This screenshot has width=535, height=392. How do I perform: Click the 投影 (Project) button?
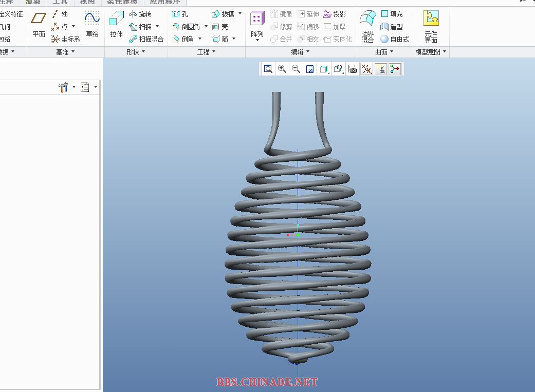pos(335,14)
